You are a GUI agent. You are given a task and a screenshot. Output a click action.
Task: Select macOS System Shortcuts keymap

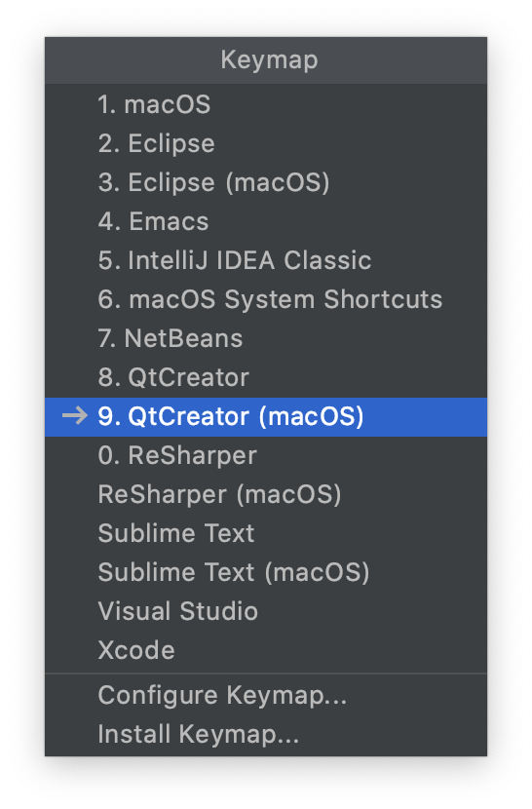[x=266, y=300]
